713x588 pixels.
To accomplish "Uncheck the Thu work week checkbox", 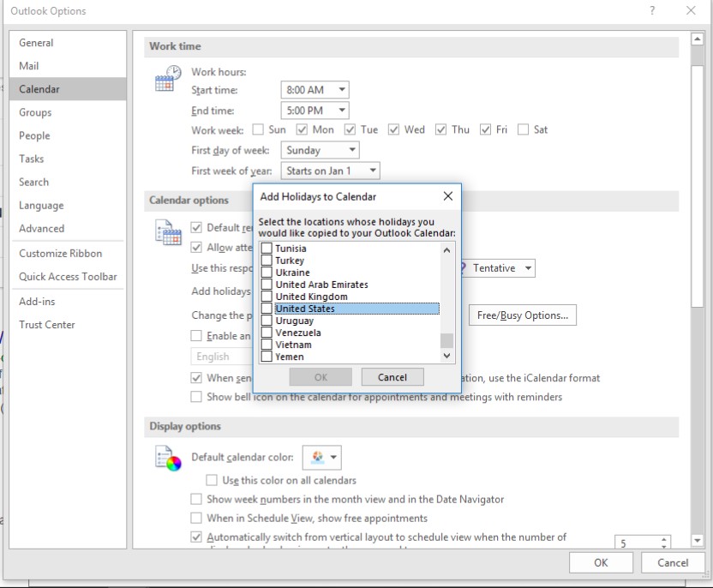I will click(440, 129).
